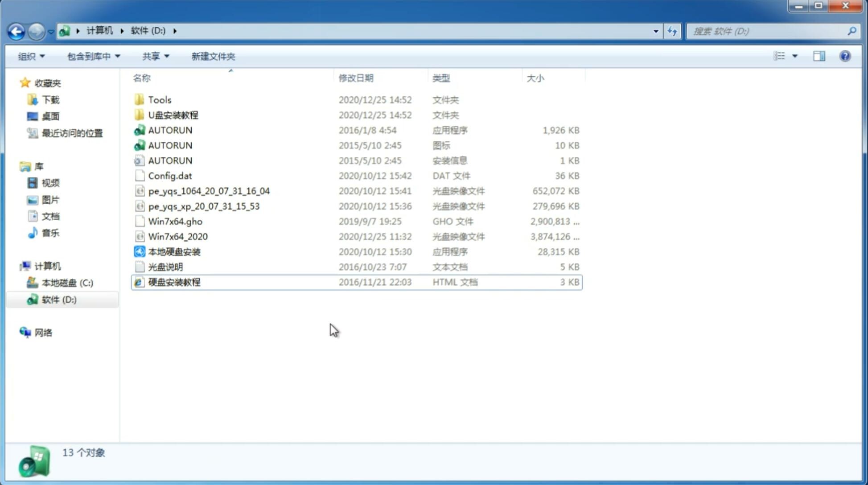Click 组织 toolbar menu

coord(31,55)
